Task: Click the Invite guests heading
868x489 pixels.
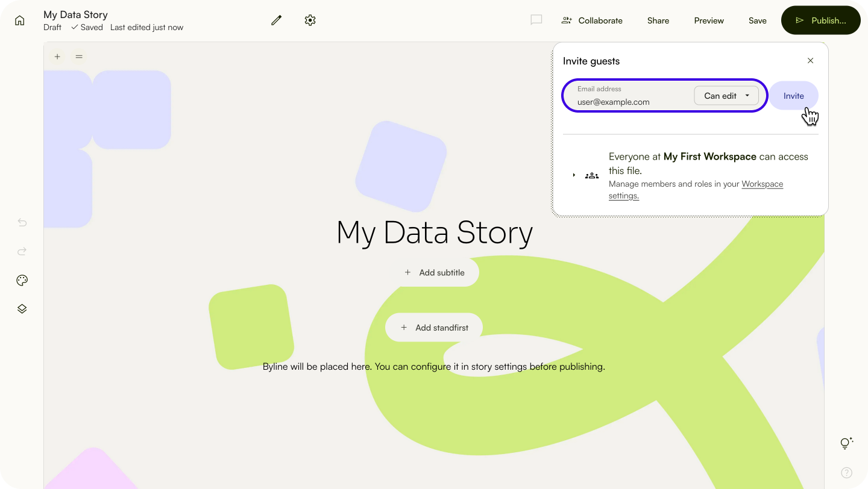Action: tap(591, 61)
